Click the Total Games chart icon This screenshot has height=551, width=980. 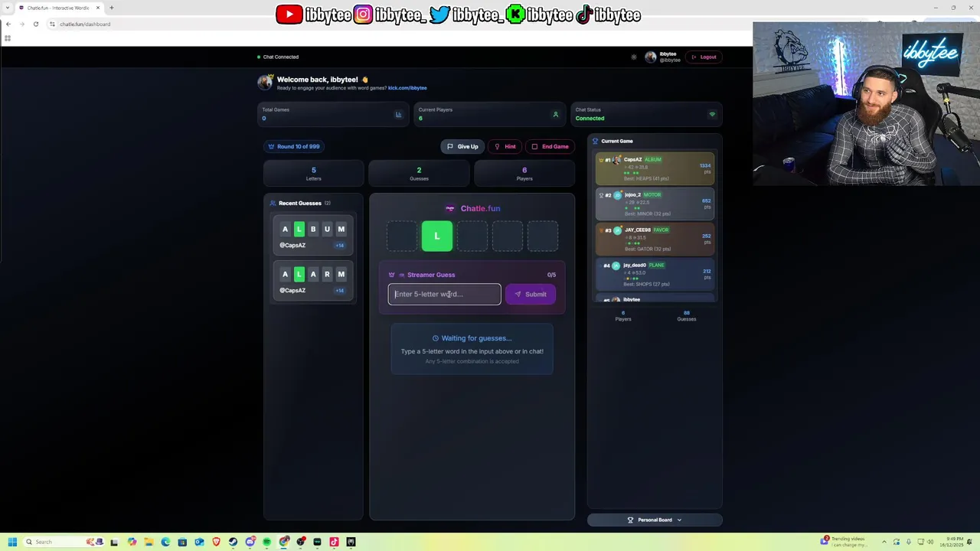(x=398, y=115)
